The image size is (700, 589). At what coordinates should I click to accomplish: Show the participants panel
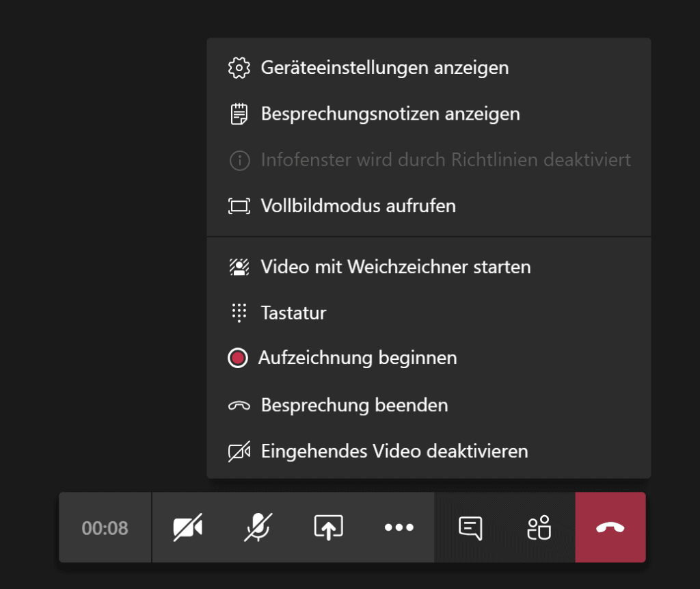539,527
